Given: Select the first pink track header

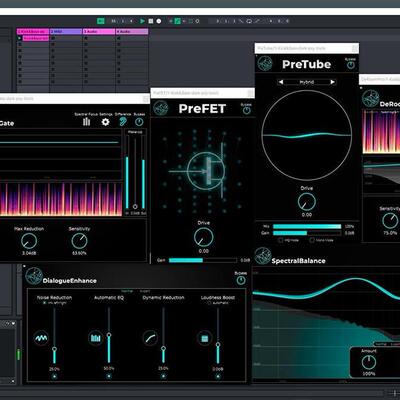Looking at the screenshot, I should click(33, 32).
